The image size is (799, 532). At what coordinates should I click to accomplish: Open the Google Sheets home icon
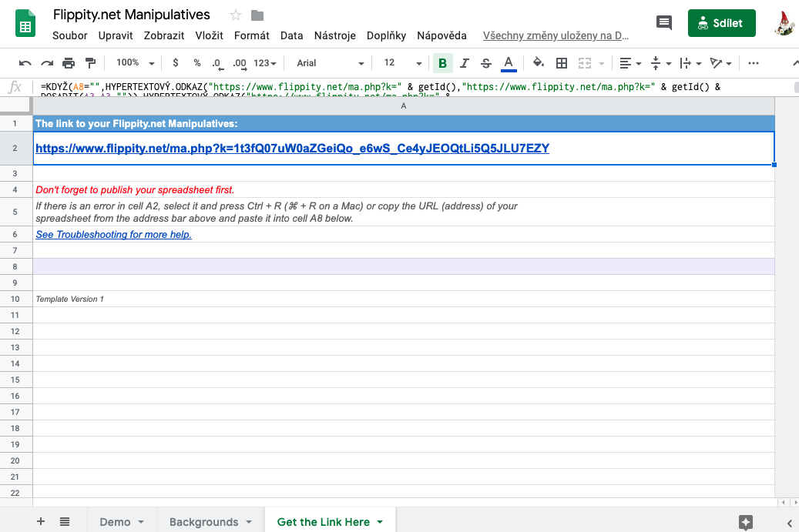point(25,23)
